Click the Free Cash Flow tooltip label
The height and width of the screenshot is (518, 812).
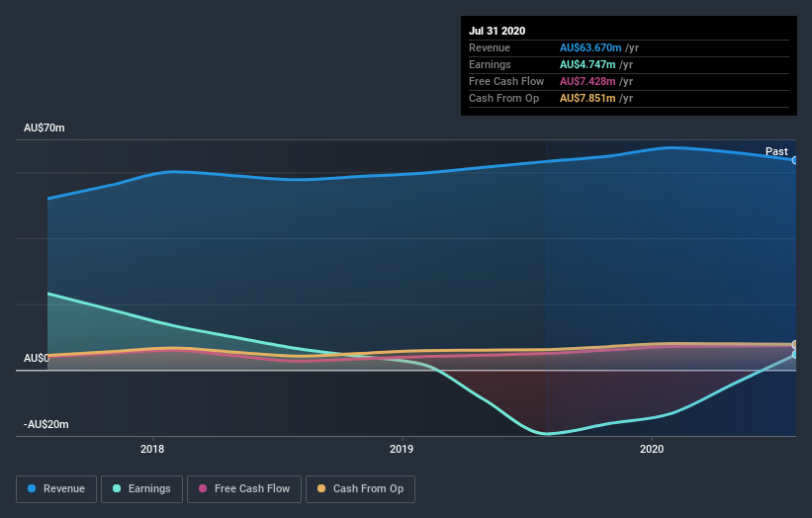(506, 81)
